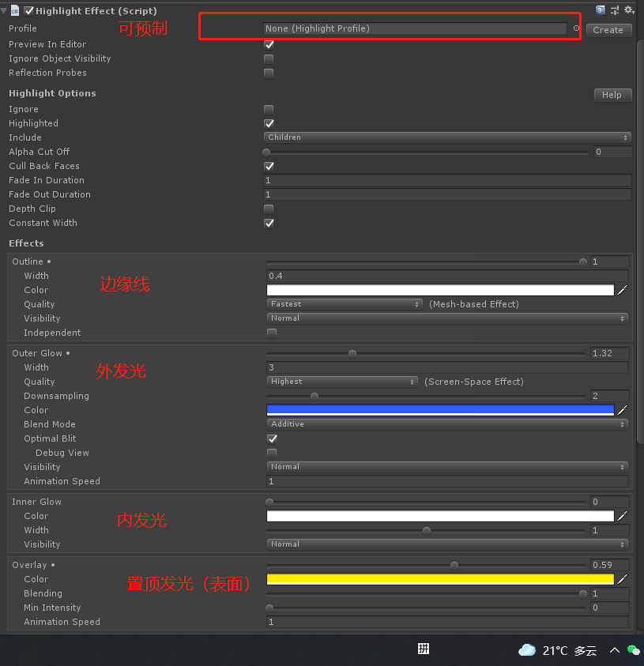Open the Blend Mode dropdown set to Additive
The width and height of the screenshot is (644, 666).
coord(448,424)
